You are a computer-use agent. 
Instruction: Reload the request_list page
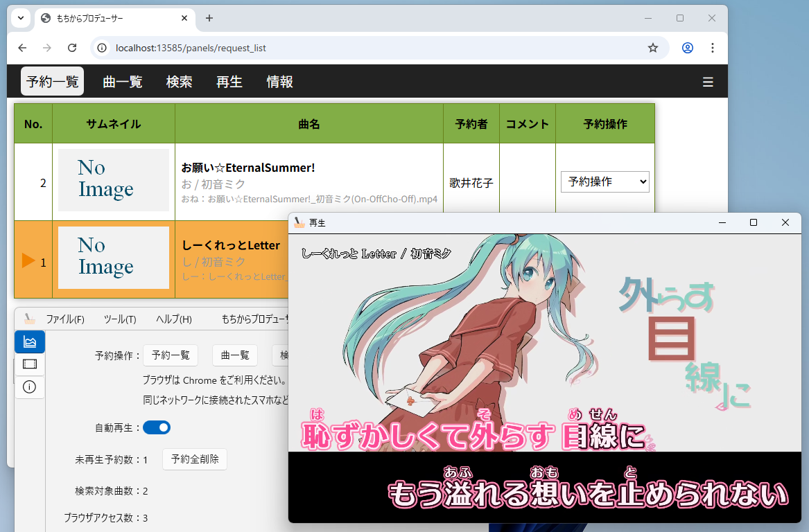pos(72,48)
